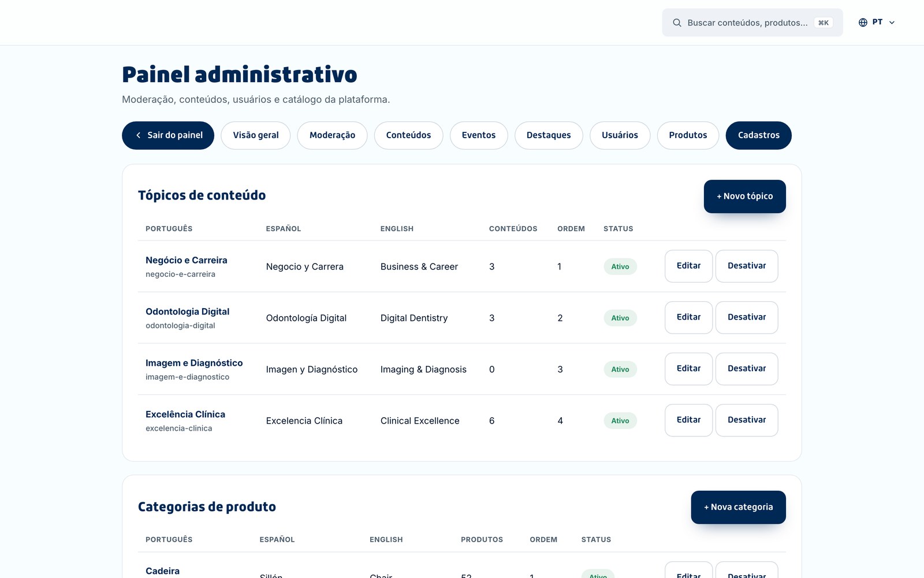Viewport: 924px width, 578px height.
Task: Switch to the Usuários tab
Action: click(620, 135)
